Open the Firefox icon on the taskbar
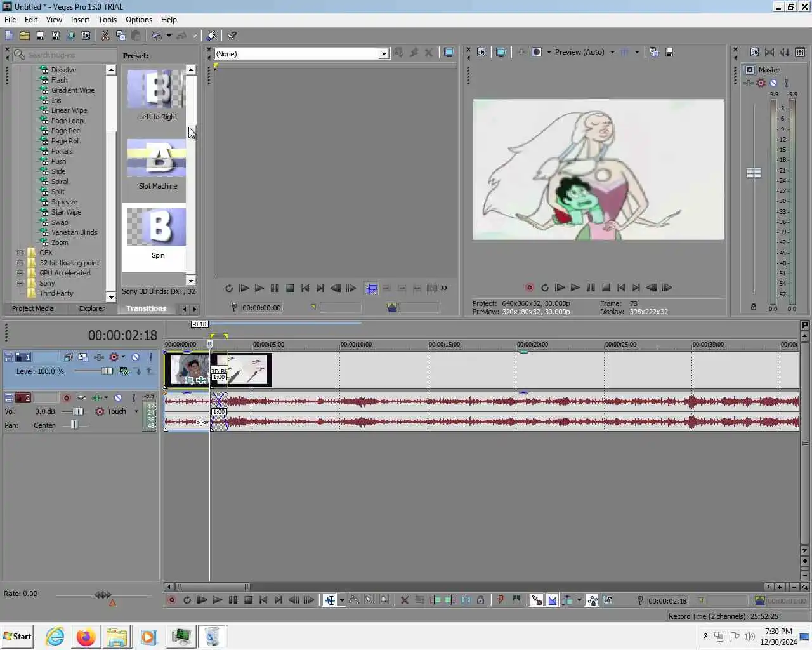 click(86, 637)
